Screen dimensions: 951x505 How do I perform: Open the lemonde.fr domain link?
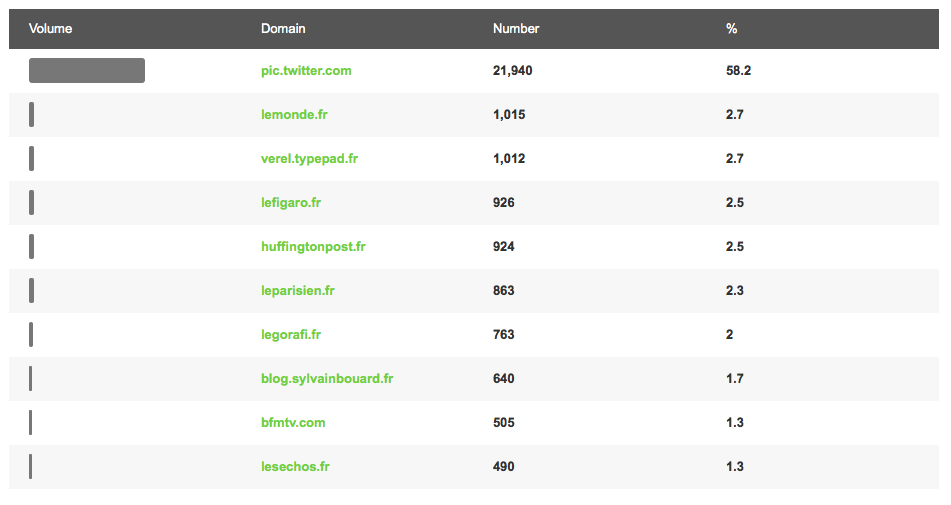[294, 115]
